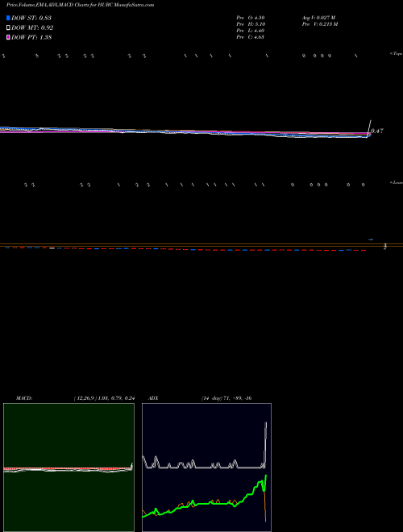Click the ADX values '71, +89, -16'
This screenshot has width=403, height=532.
(237, 398)
